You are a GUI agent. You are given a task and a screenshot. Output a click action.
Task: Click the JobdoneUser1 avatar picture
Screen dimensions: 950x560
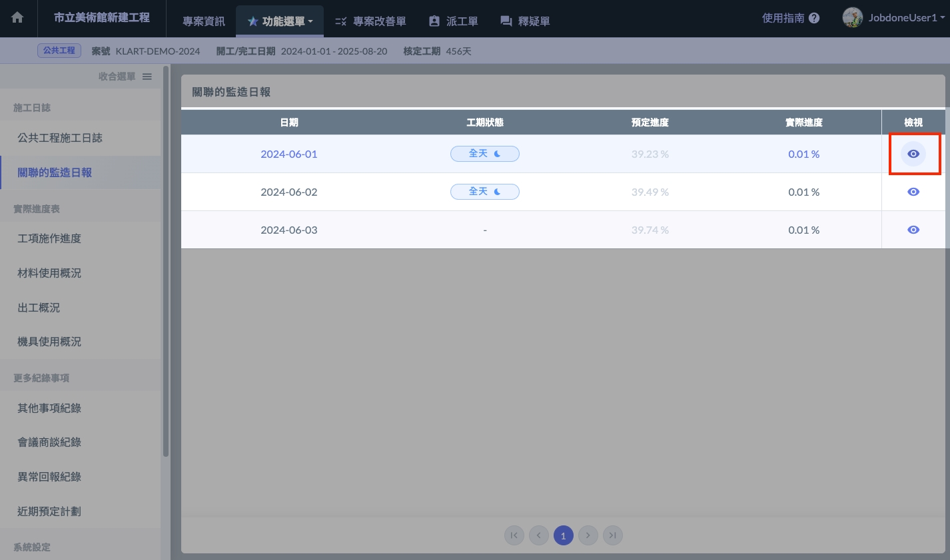click(x=852, y=18)
